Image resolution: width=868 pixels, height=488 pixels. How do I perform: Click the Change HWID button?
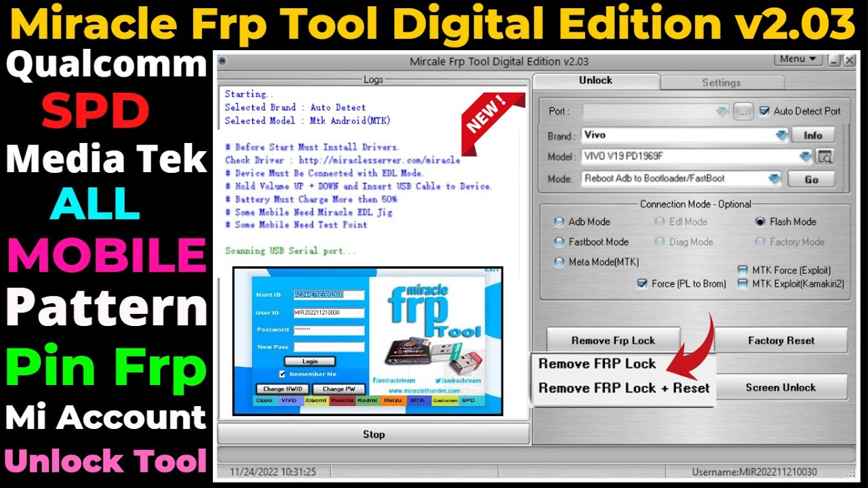282,389
